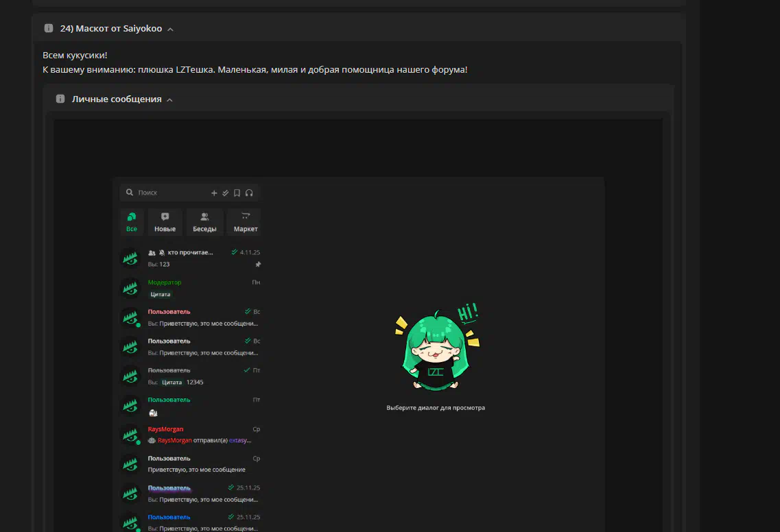Click the pin icon on the group chat

(258, 264)
